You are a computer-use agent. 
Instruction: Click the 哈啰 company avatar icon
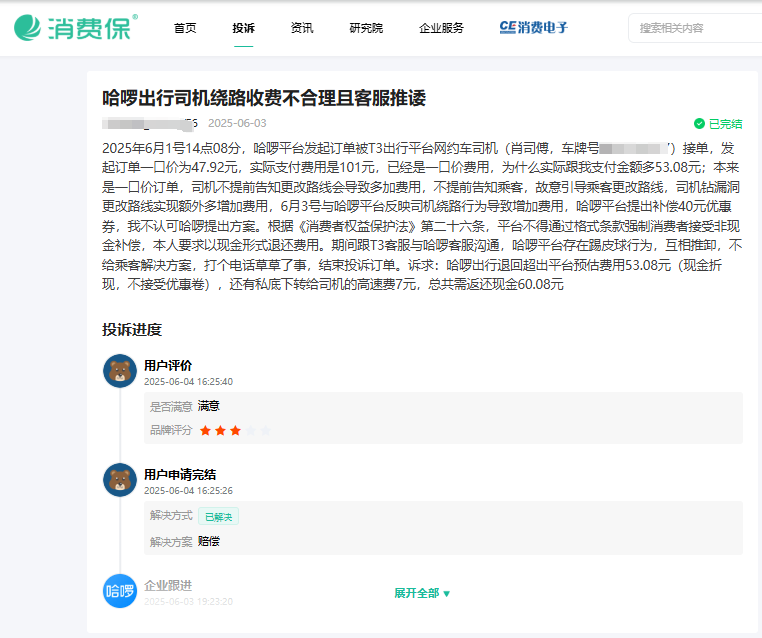(x=120, y=591)
